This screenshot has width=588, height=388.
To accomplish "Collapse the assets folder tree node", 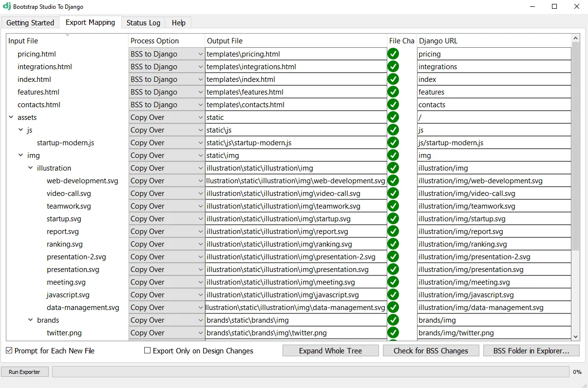I will 11,117.
